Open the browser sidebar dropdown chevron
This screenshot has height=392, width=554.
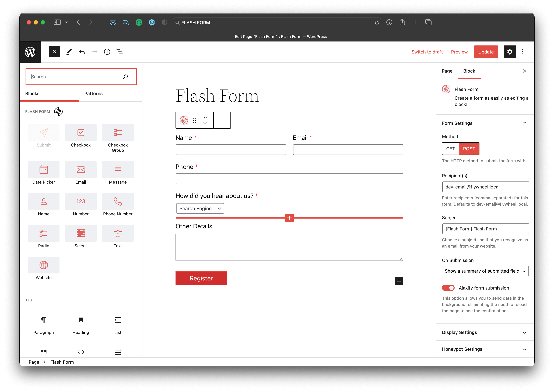(x=66, y=22)
